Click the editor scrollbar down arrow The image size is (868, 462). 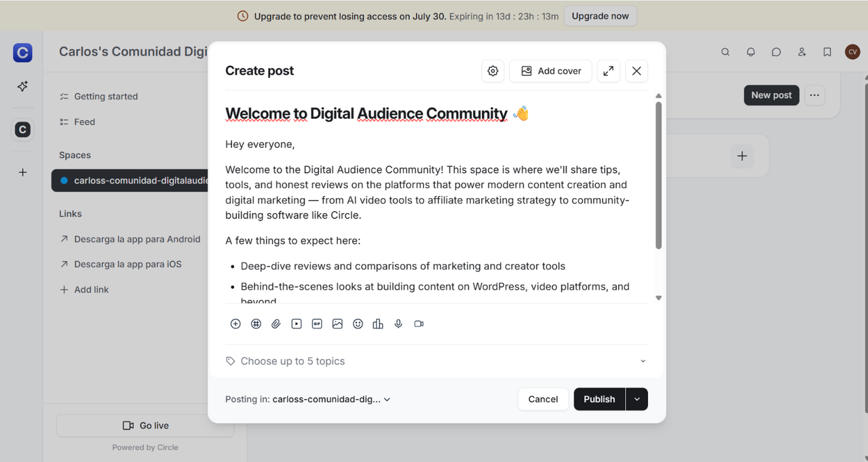658,298
